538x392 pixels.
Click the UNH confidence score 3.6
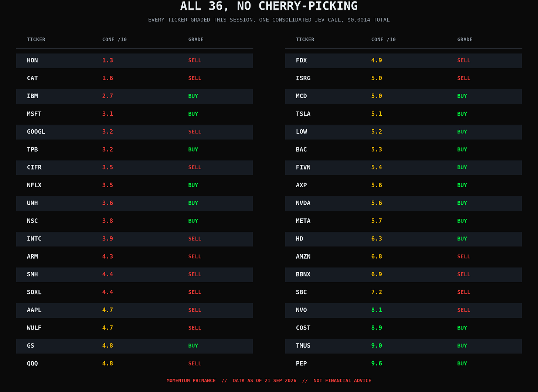108,203
